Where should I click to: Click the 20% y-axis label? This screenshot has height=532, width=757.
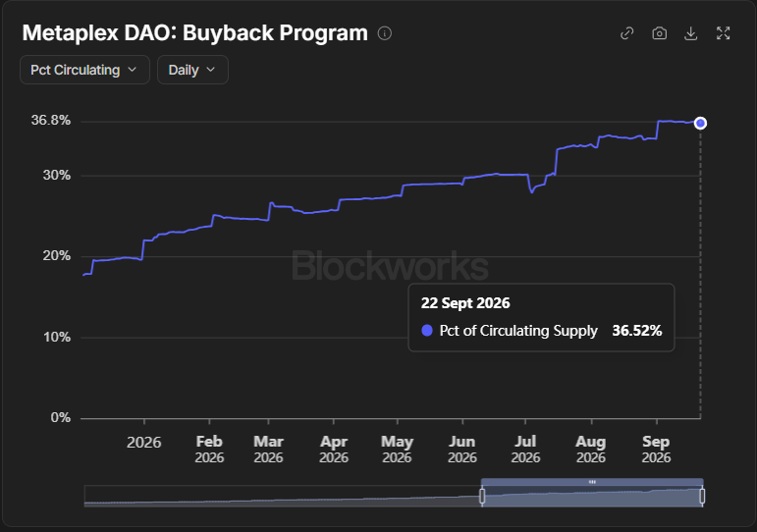(x=57, y=256)
